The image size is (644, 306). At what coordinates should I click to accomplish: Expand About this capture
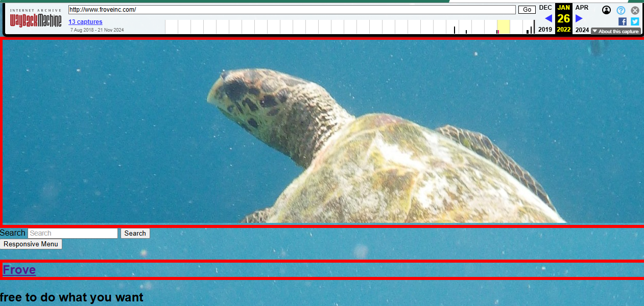point(615,31)
